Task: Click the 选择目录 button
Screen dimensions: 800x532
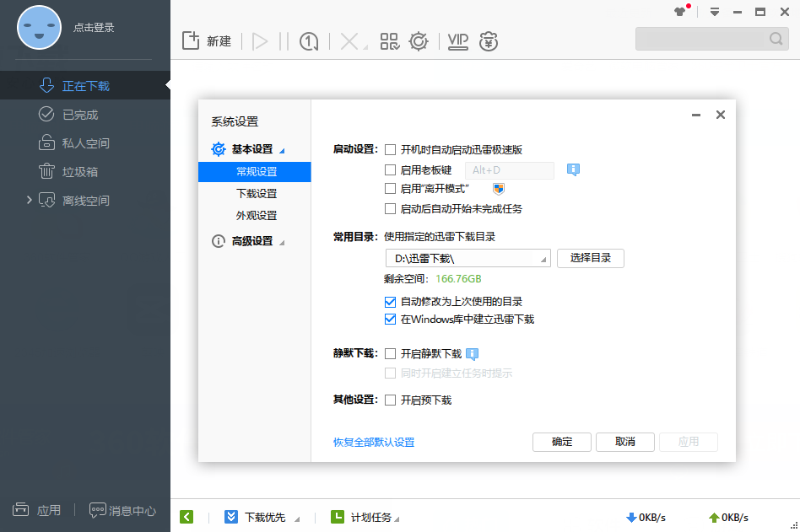Action: point(590,258)
